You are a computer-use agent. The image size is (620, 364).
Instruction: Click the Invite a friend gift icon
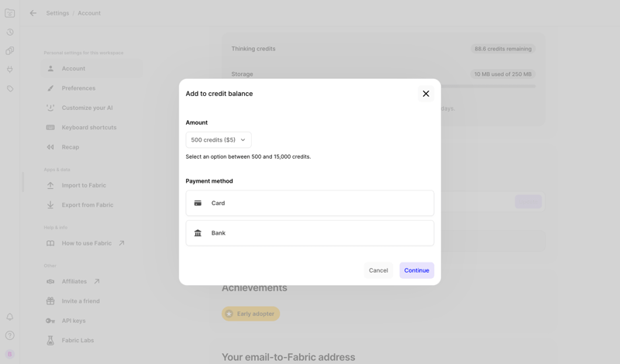pos(50,301)
